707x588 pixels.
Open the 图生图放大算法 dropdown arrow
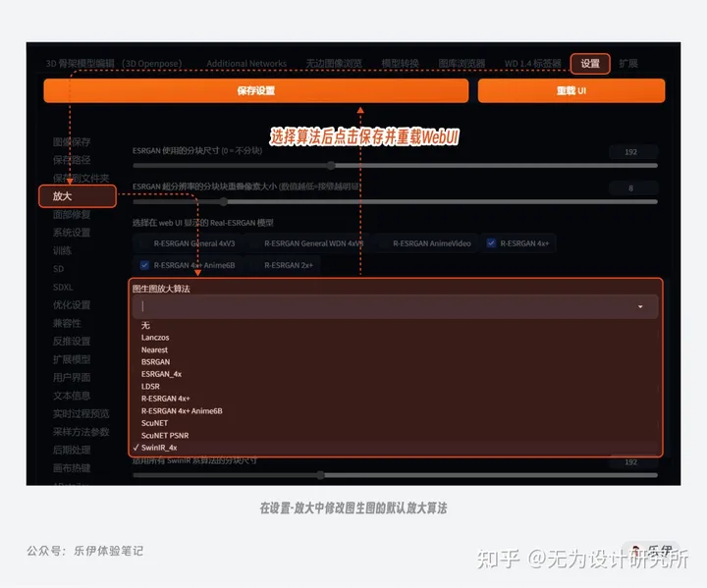click(640, 306)
